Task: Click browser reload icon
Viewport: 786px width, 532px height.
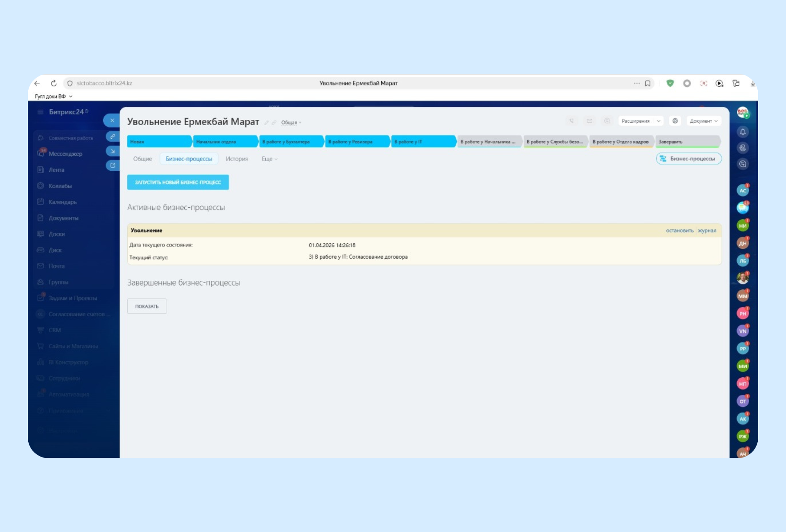Action: 54,83
